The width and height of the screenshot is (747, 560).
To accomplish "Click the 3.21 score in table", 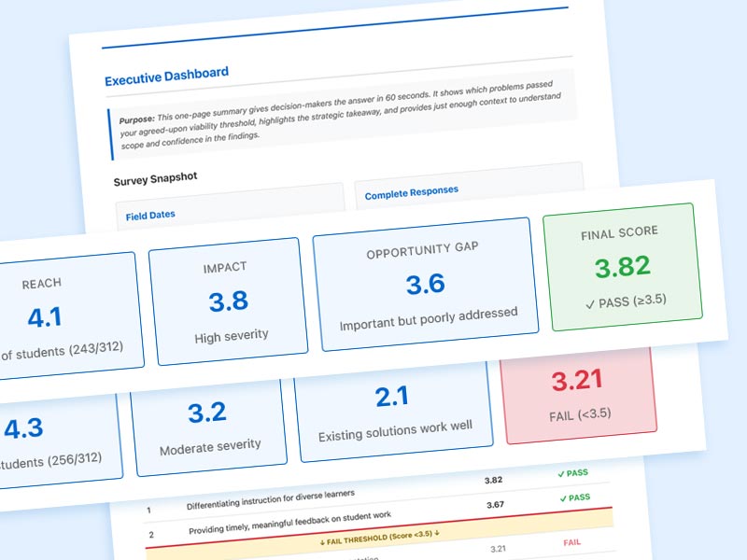I will click(x=498, y=549).
